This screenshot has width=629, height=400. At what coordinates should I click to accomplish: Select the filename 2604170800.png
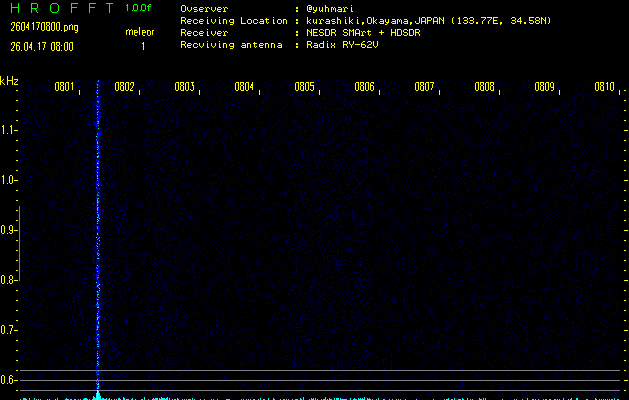click(44, 27)
